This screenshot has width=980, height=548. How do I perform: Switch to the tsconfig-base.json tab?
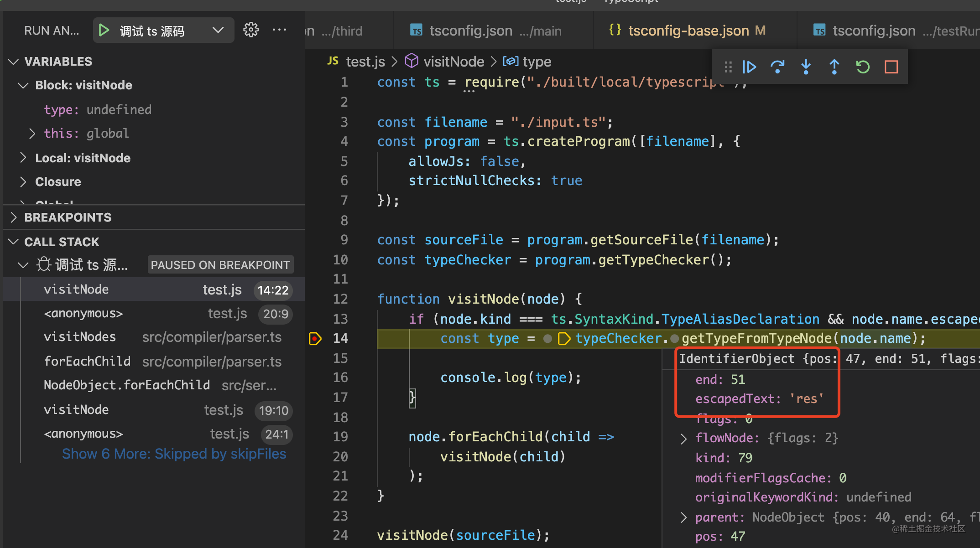click(x=688, y=31)
